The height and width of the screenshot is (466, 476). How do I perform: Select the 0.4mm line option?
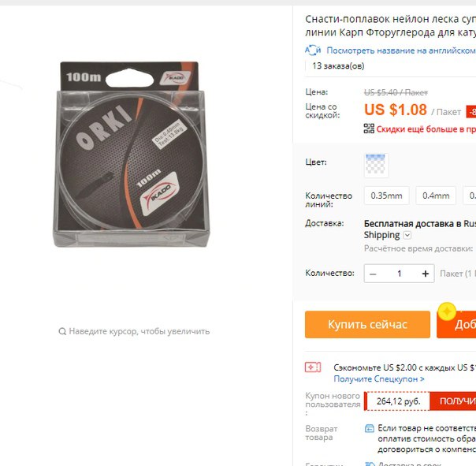[x=436, y=196]
